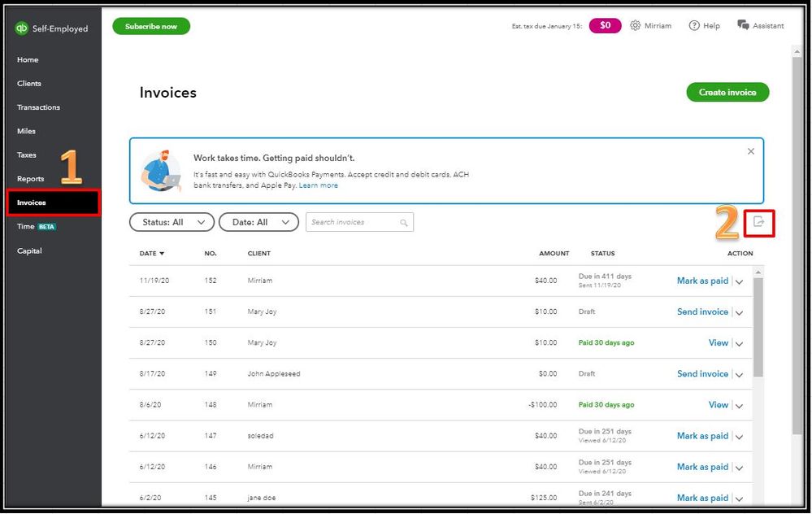The height and width of the screenshot is (514, 812).
Task: Send invoice 149 to John Appleseed
Action: [x=702, y=373]
